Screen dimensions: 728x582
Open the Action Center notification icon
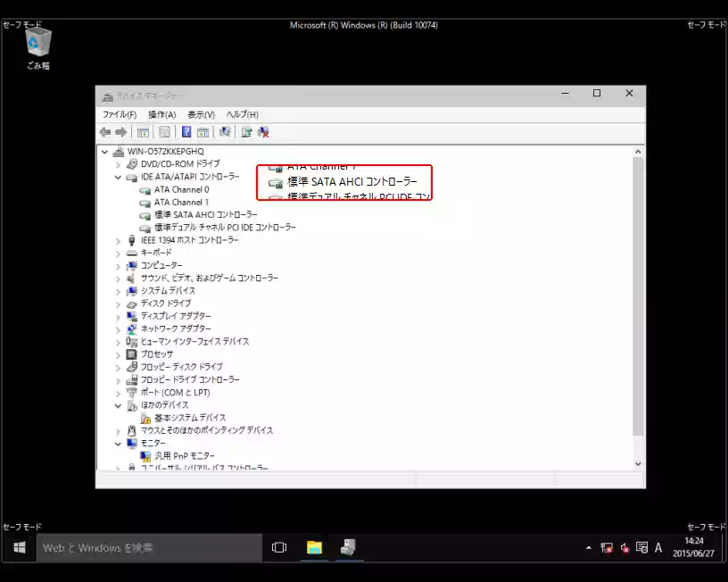[642, 548]
